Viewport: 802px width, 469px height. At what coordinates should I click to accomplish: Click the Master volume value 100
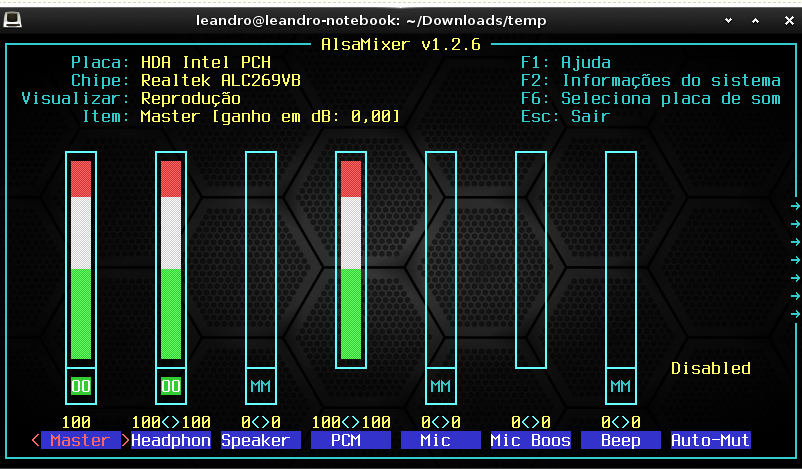pos(76,422)
